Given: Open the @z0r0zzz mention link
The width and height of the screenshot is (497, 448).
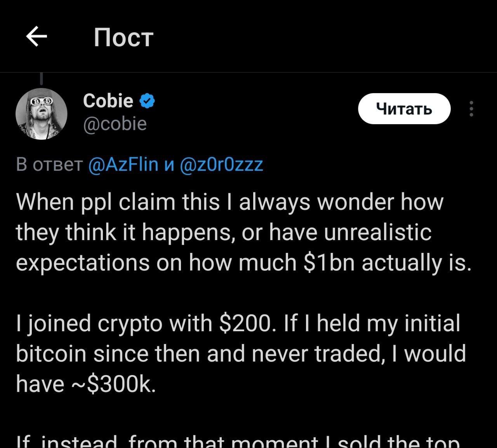Looking at the screenshot, I should [221, 164].
